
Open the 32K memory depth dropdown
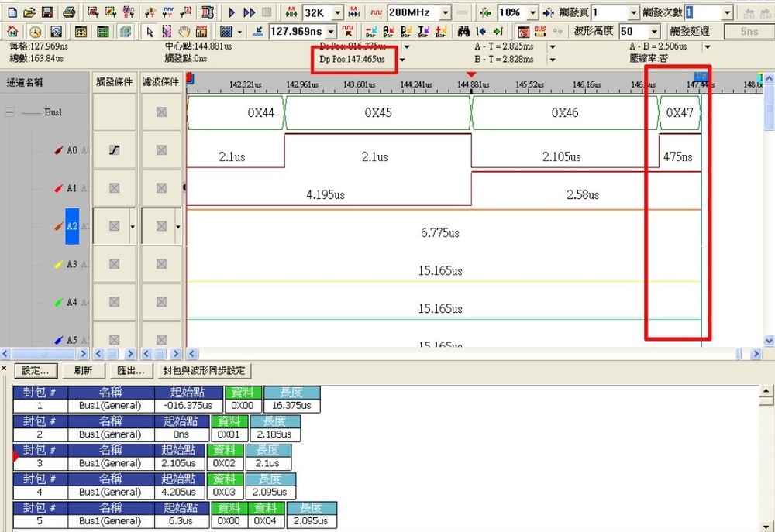coord(338,13)
